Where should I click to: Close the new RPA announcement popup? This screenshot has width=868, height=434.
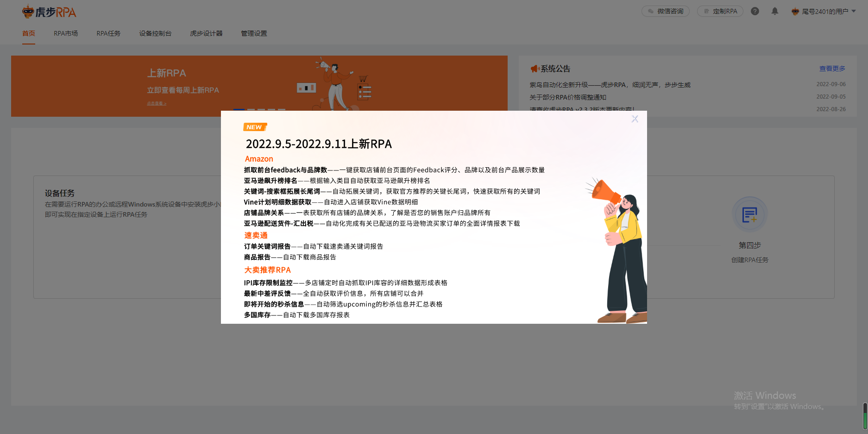tap(635, 119)
